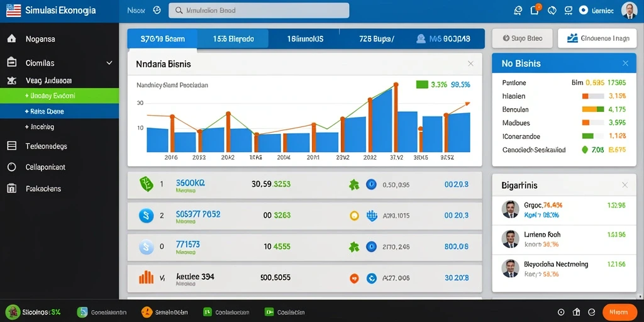Expand the Ciomilas sidebar chevron
Screen dimensions: 644x322
[x=109, y=63]
